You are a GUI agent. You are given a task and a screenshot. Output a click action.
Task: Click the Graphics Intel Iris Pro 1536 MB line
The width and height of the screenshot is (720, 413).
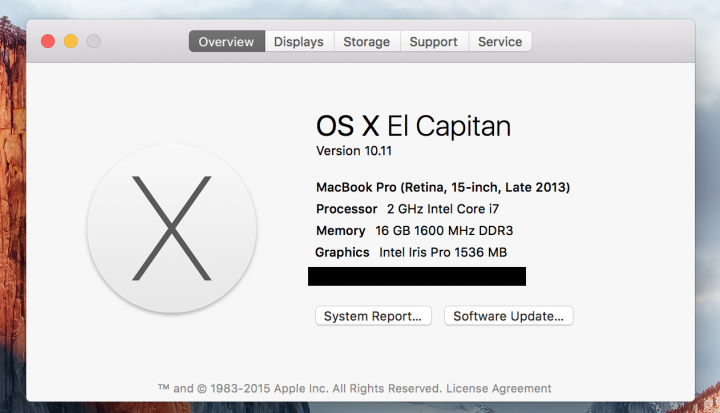[411, 252]
